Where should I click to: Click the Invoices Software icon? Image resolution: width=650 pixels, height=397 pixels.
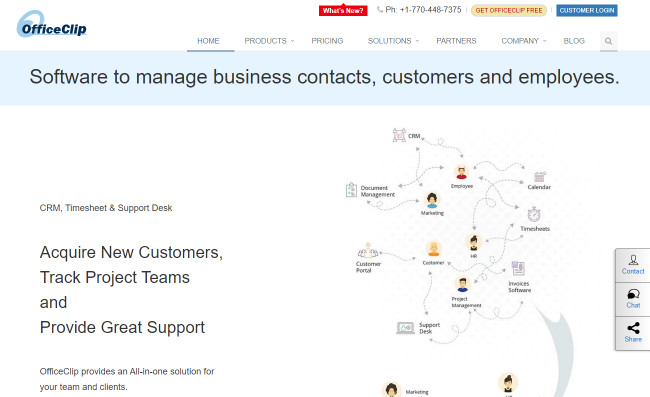pos(518,269)
